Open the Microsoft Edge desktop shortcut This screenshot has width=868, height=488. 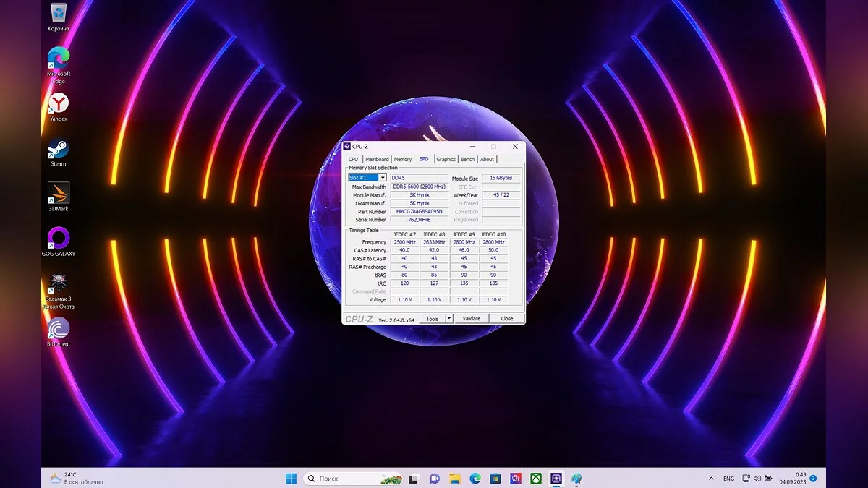click(x=58, y=59)
